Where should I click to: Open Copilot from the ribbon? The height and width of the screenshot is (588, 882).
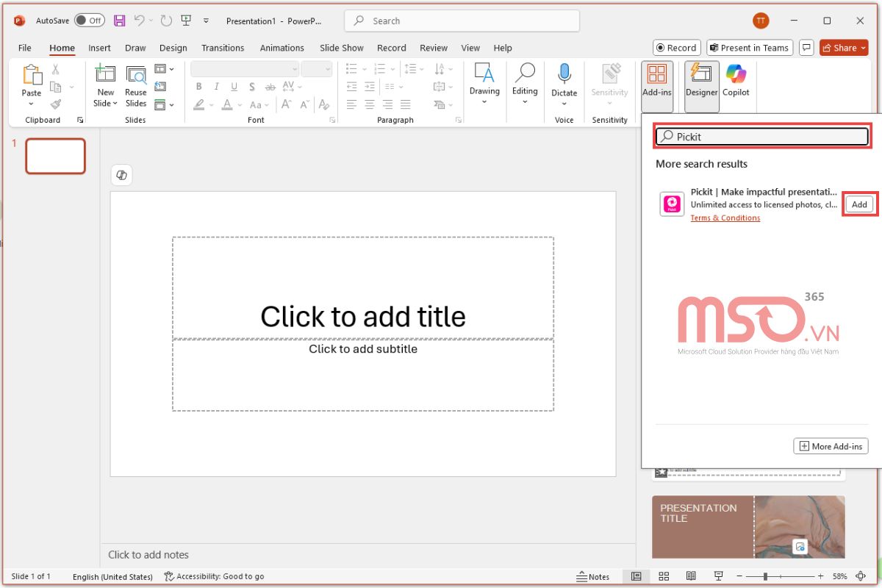tap(736, 79)
